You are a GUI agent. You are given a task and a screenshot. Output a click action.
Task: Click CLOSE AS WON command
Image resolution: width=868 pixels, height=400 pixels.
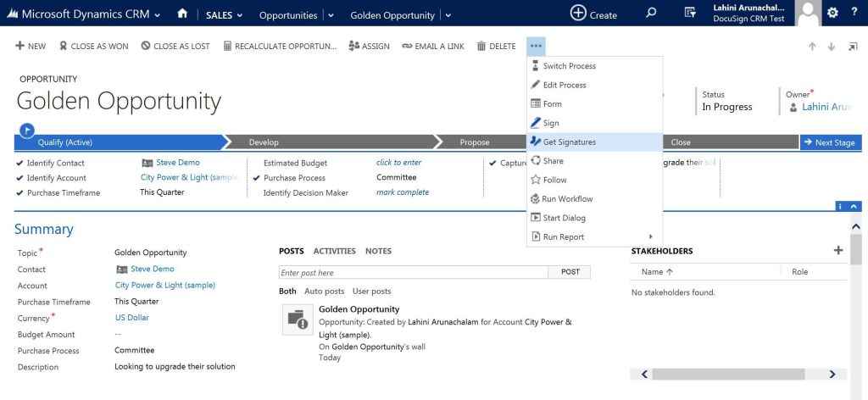93,46
